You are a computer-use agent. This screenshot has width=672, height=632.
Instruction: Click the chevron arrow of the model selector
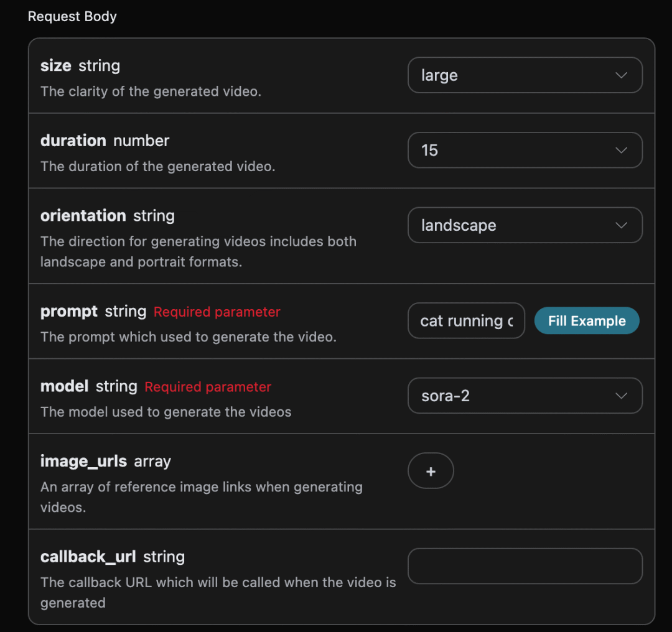pos(620,396)
